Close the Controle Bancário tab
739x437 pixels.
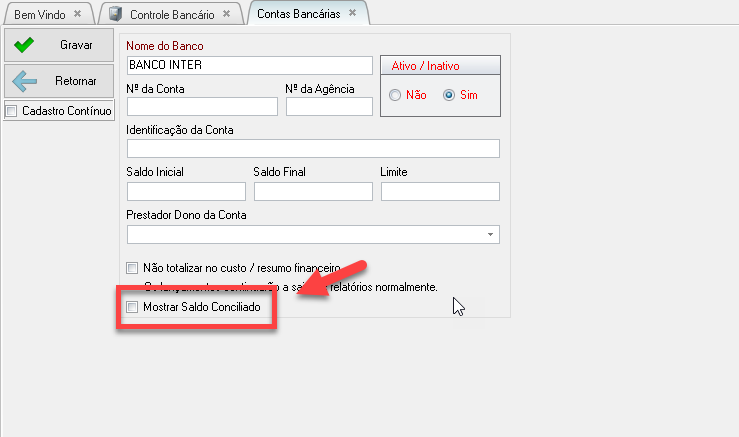tap(226, 14)
